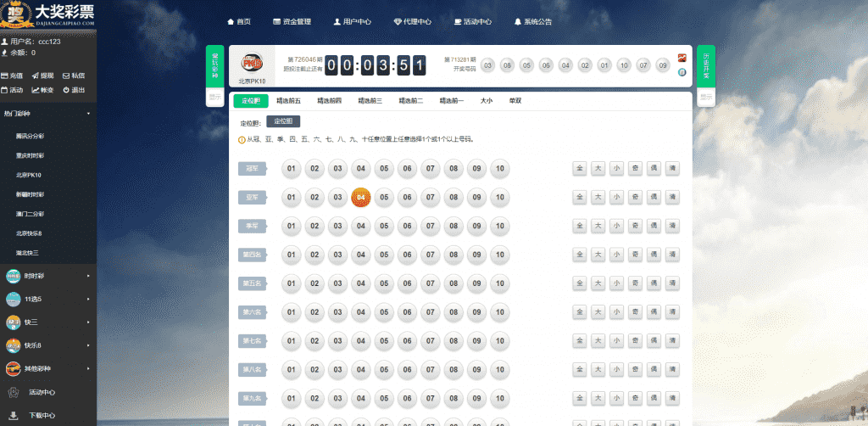Click 退出 logout in the sidebar
868x426 pixels.
(73, 90)
